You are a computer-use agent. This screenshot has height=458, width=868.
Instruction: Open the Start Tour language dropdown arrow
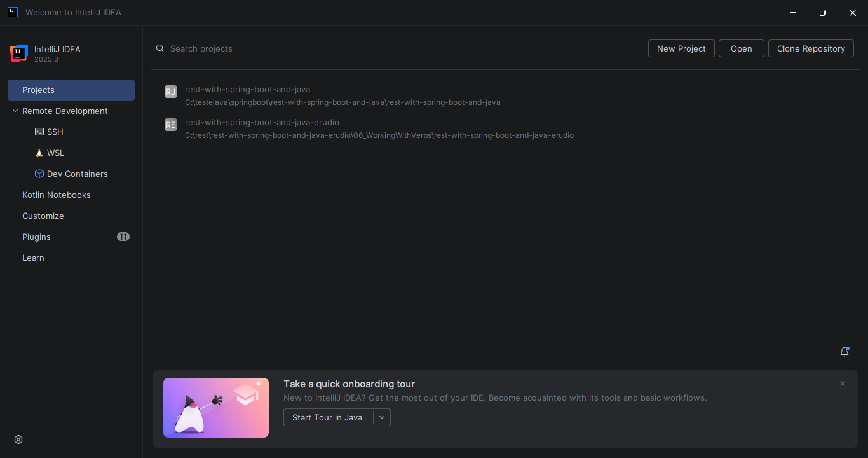pos(382,417)
